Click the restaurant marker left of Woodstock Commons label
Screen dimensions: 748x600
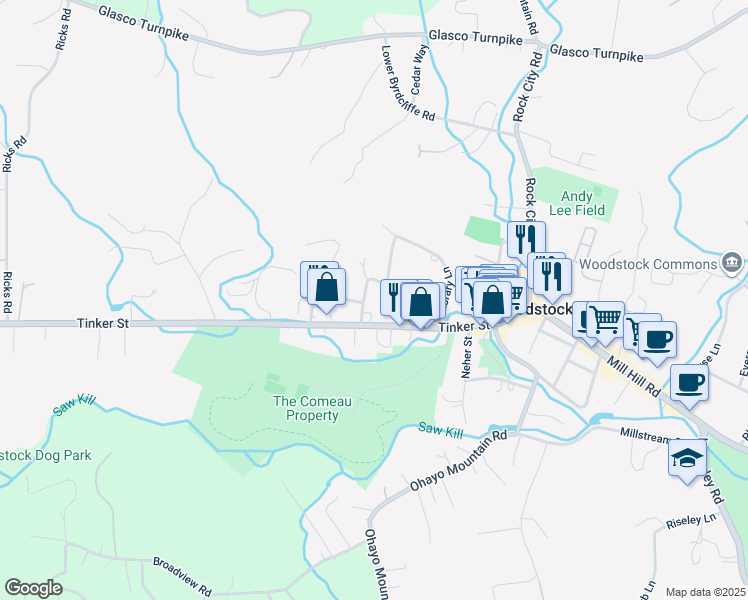click(x=552, y=278)
